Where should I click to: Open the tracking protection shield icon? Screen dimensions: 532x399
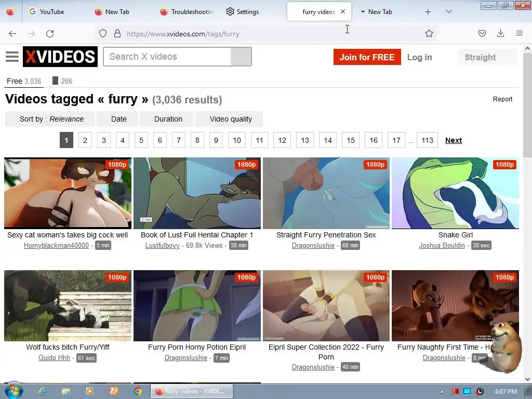103,33
